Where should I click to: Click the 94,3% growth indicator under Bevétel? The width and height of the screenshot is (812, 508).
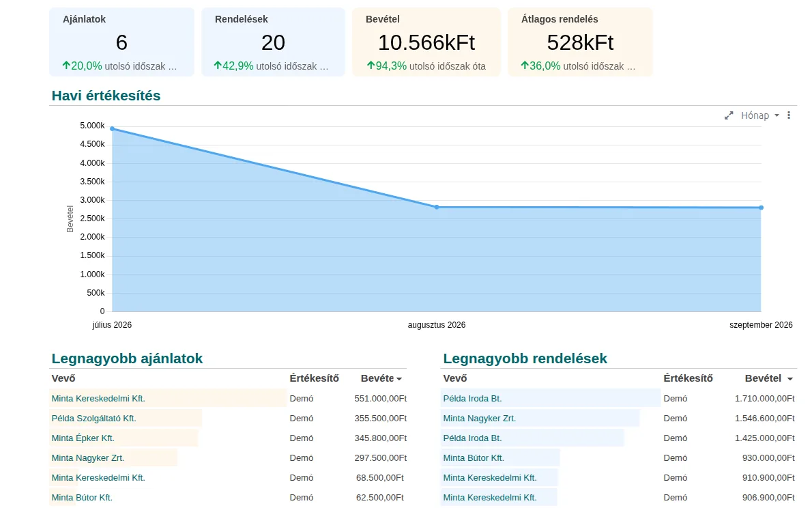tap(387, 66)
